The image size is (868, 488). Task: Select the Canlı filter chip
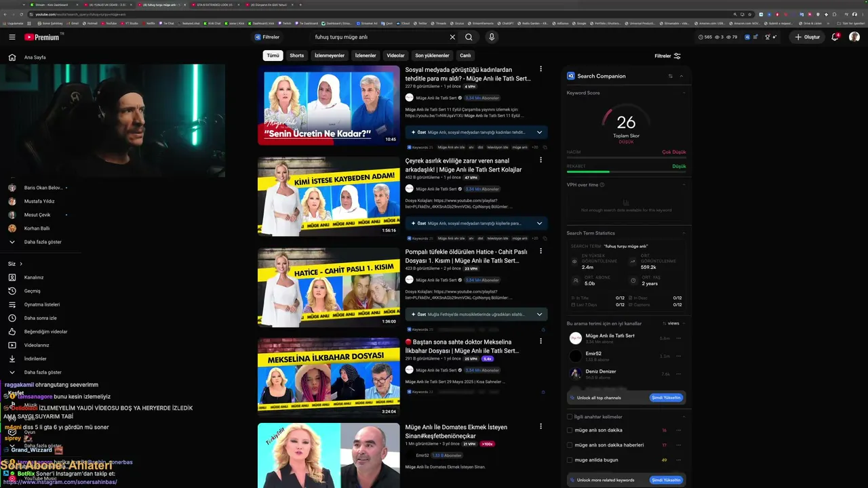[465, 56]
